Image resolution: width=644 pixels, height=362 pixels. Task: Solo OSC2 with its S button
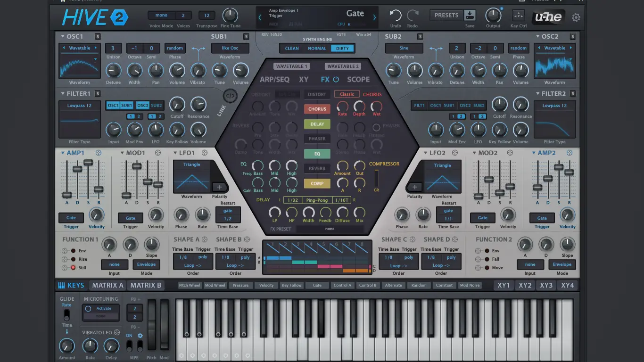pyautogui.click(x=573, y=37)
